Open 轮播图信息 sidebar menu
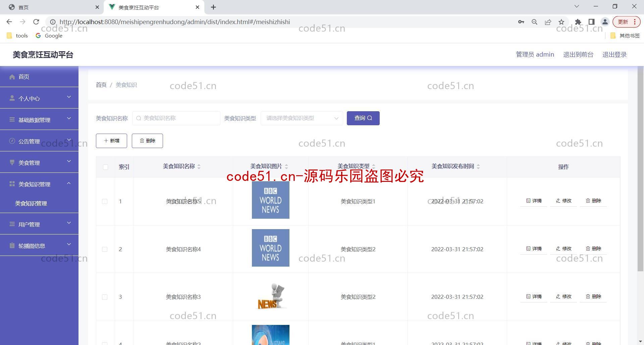 click(x=39, y=246)
